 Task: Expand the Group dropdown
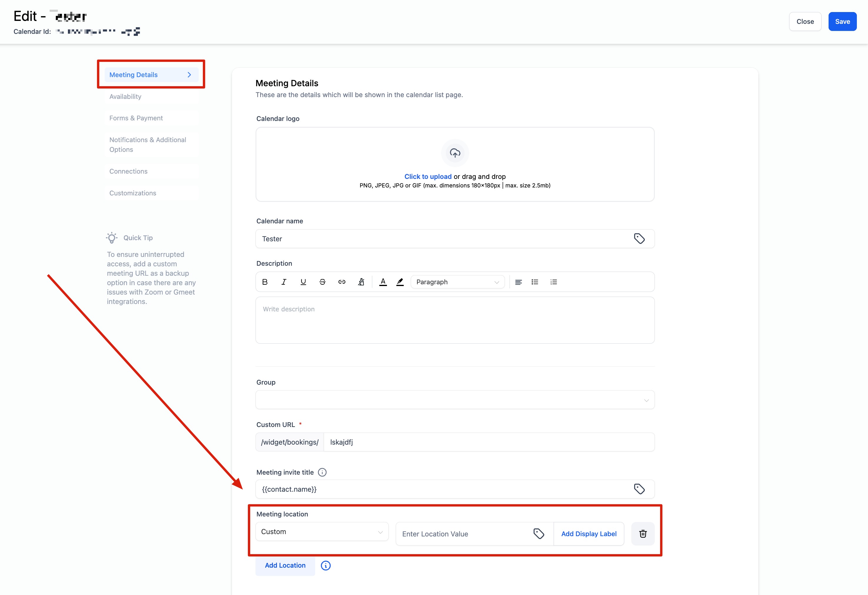pyautogui.click(x=455, y=400)
